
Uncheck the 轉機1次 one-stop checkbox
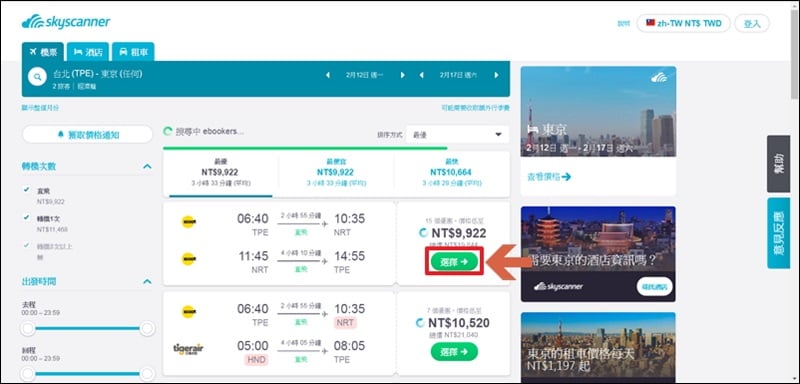click(x=26, y=218)
